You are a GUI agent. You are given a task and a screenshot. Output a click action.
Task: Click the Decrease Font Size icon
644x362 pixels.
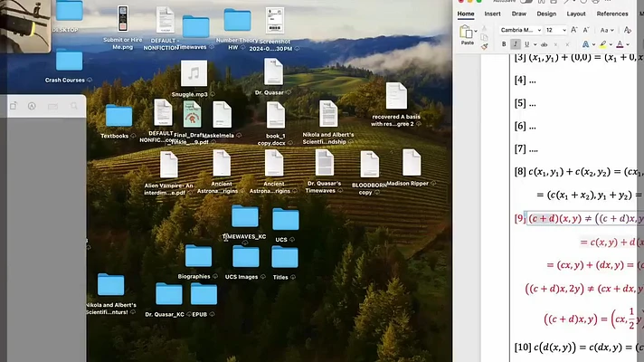point(586,30)
